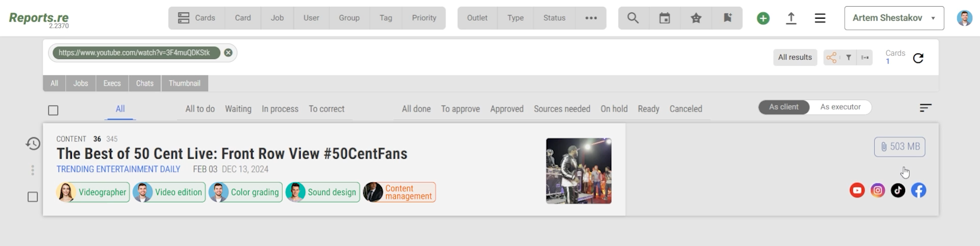Click the upload arrow icon
This screenshot has width=980, height=246.
[x=791, y=18]
